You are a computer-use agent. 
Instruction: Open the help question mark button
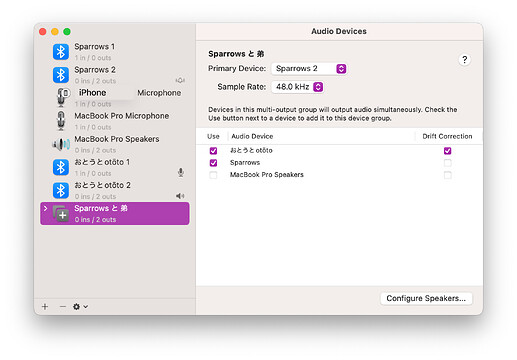[464, 60]
